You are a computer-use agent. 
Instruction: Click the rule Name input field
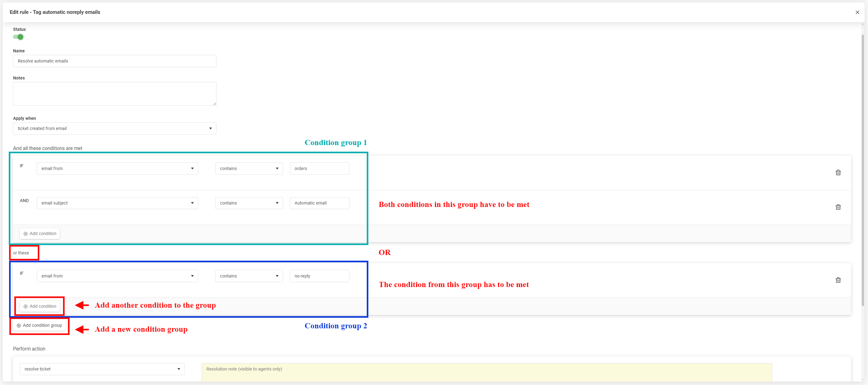coord(115,61)
